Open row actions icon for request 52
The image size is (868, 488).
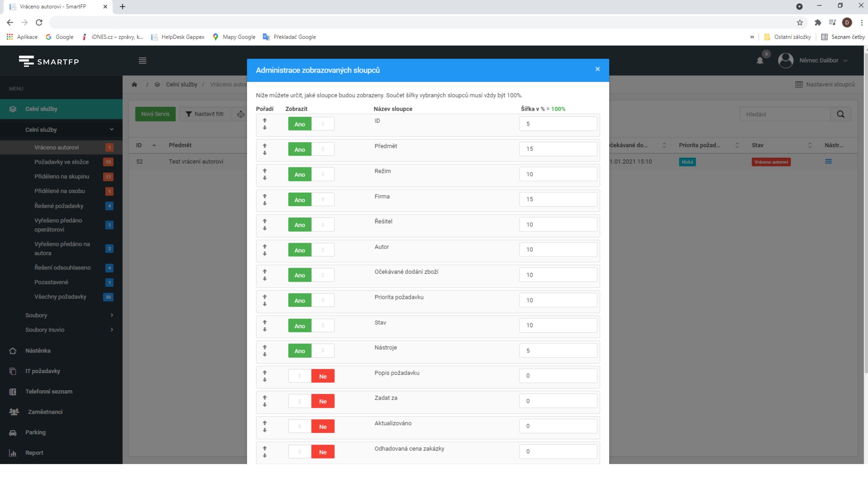(828, 162)
